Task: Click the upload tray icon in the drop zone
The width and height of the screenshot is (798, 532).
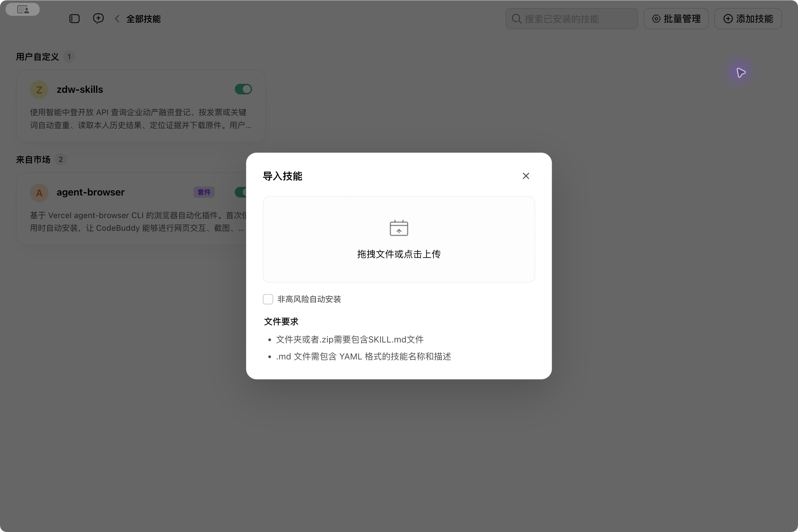Action: [399, 228]
